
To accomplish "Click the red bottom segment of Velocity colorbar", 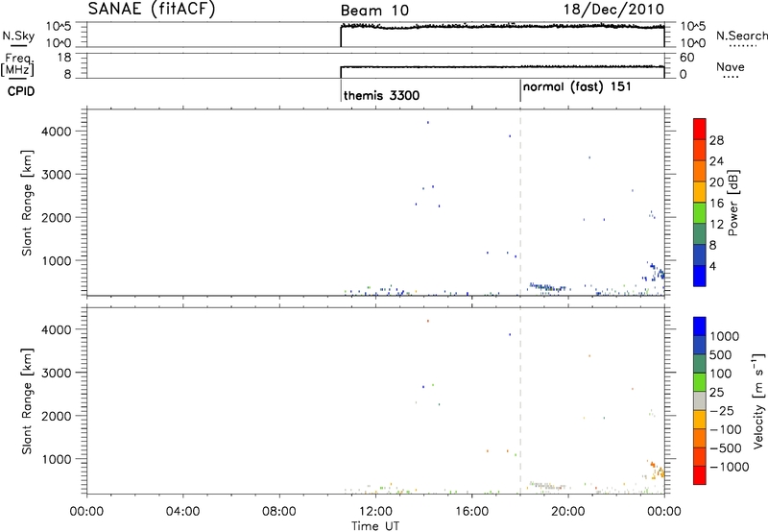I will click(x=700, y=475).
